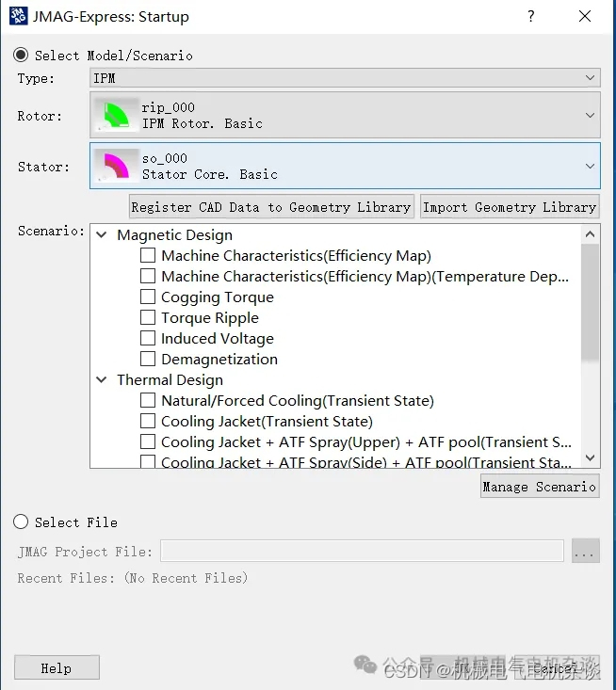Click the Help button
616x690 pixels.
57,667
